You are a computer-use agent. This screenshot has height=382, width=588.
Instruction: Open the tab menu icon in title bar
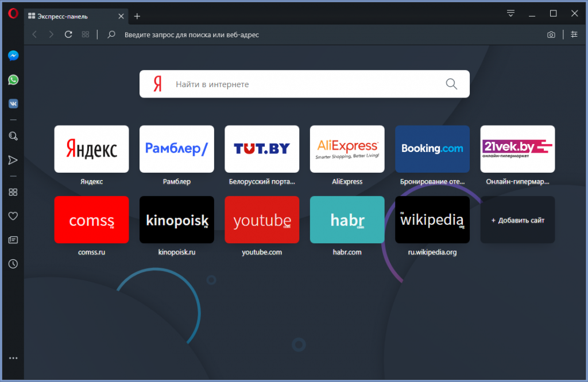[x=510, y=14]
